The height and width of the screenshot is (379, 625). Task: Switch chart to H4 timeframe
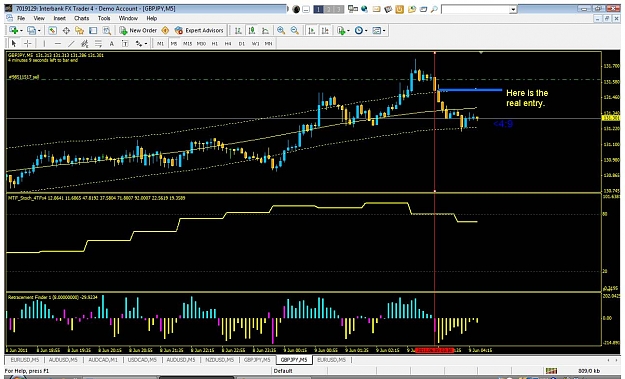228,43
